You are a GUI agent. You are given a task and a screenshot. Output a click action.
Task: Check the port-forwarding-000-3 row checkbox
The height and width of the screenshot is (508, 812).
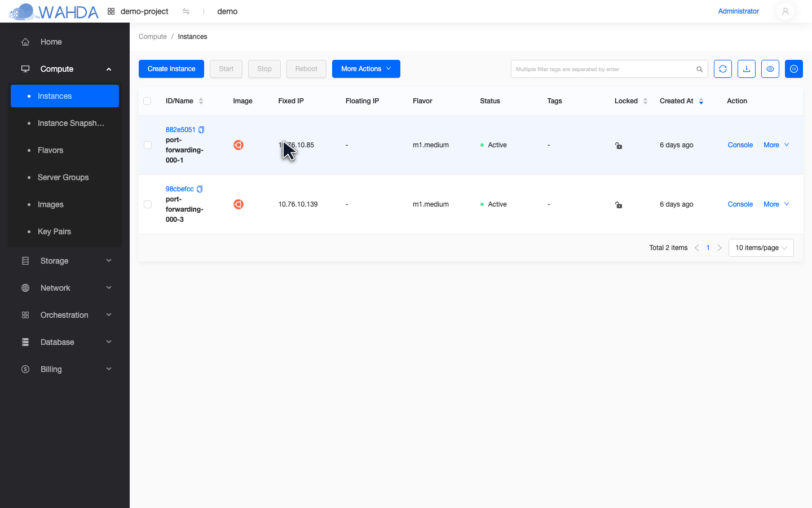(x=148, y=204)
